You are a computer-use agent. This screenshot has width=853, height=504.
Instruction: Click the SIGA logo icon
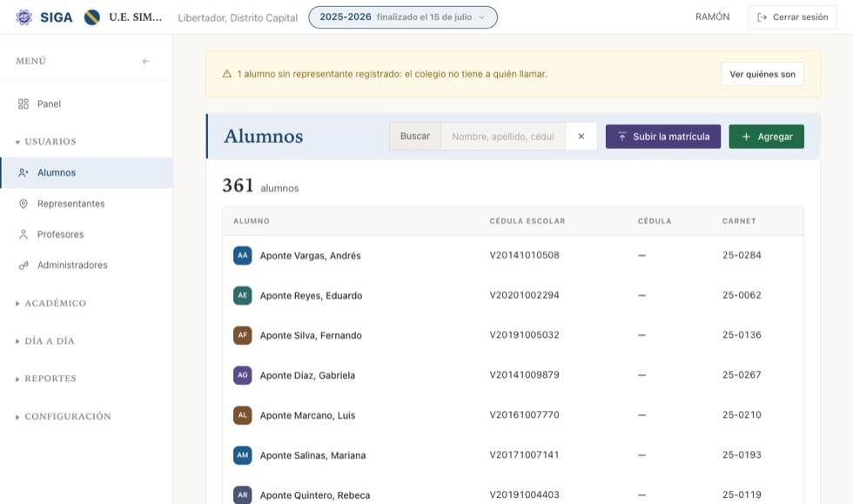point(24,17)
